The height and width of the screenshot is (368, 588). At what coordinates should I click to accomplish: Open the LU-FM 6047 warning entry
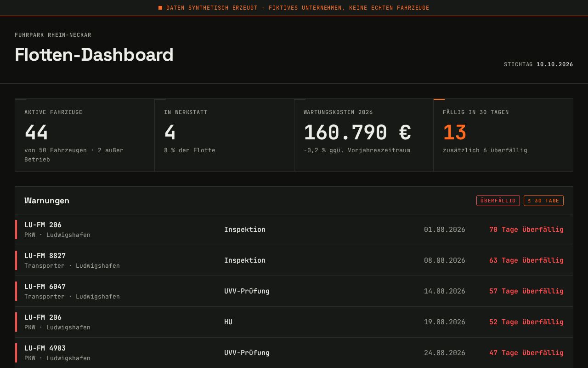[x=45, y=287]
